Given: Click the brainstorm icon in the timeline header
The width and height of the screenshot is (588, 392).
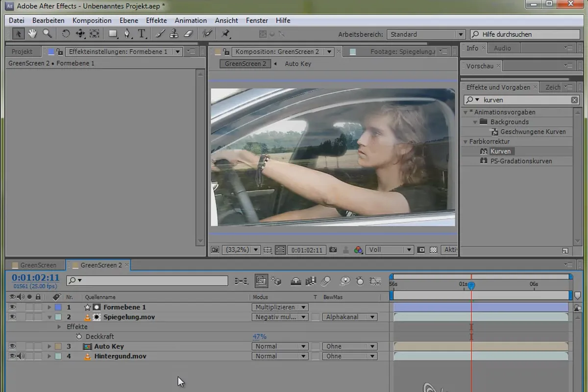Looking at the screenshot, I should pos(345,281).
